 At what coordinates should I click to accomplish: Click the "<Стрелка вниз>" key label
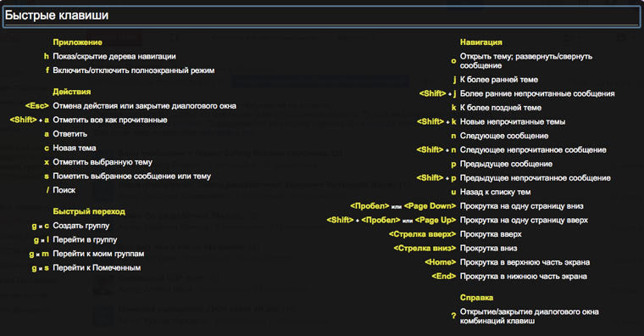425,249
